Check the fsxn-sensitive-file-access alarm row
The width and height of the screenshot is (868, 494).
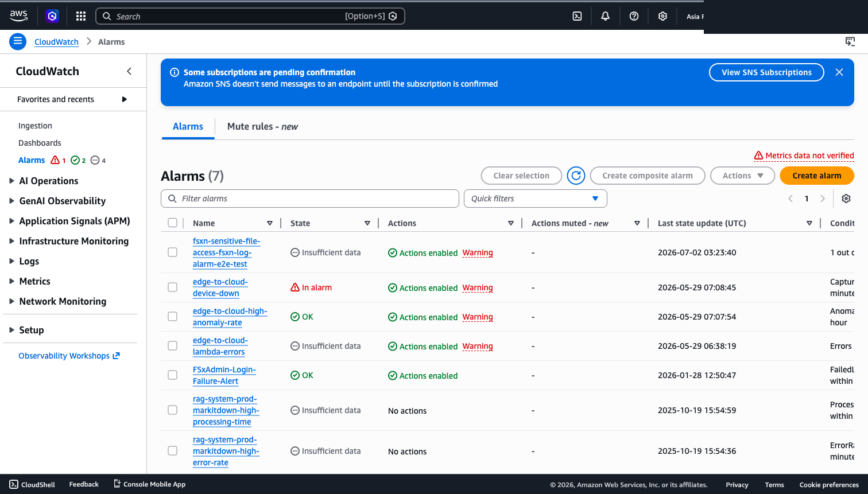(172, 252)
